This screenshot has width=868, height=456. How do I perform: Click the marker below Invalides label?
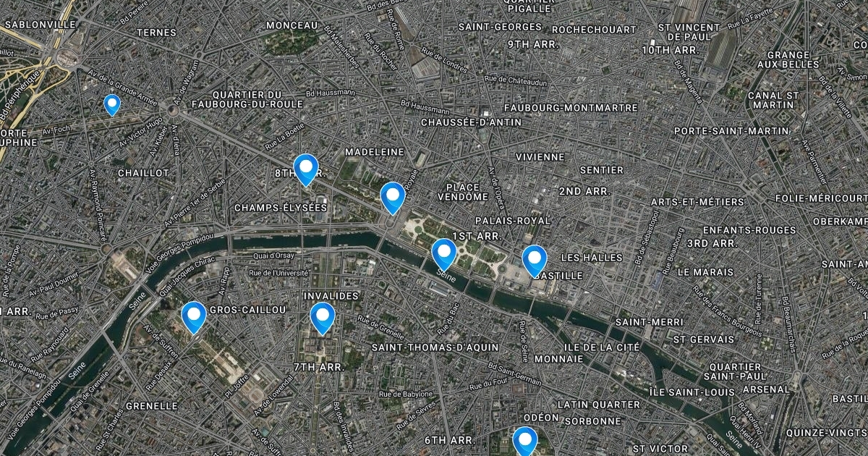(x=322, y=319)
